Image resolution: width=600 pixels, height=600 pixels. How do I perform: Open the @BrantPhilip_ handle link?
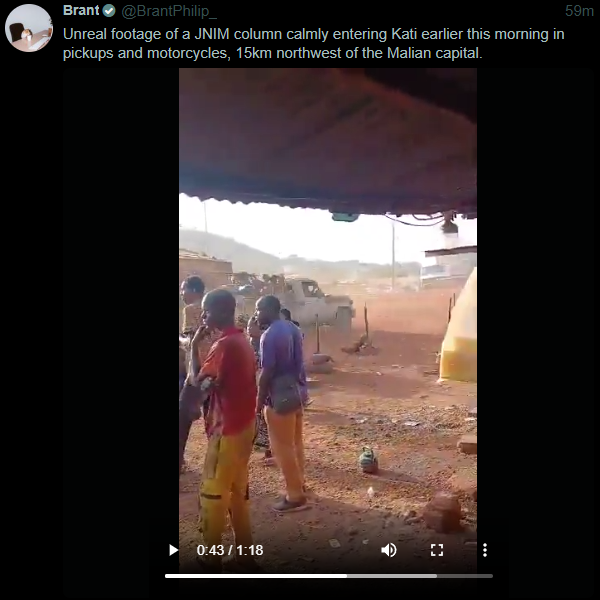tap(169, 11)
